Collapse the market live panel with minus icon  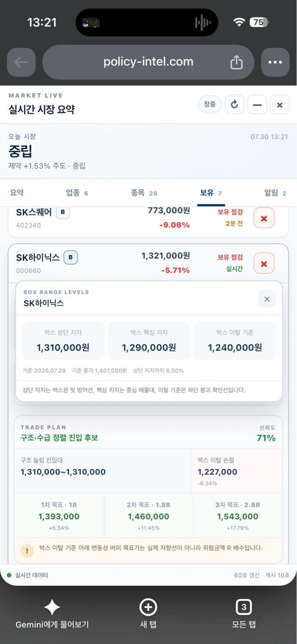point(257,105)
